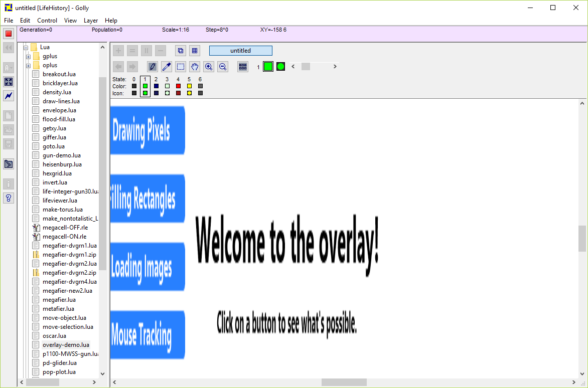Viewport: 588px width, 388px height.
Task: Choose the eyedropper Pick tool
Action: (x=167, y=67)
